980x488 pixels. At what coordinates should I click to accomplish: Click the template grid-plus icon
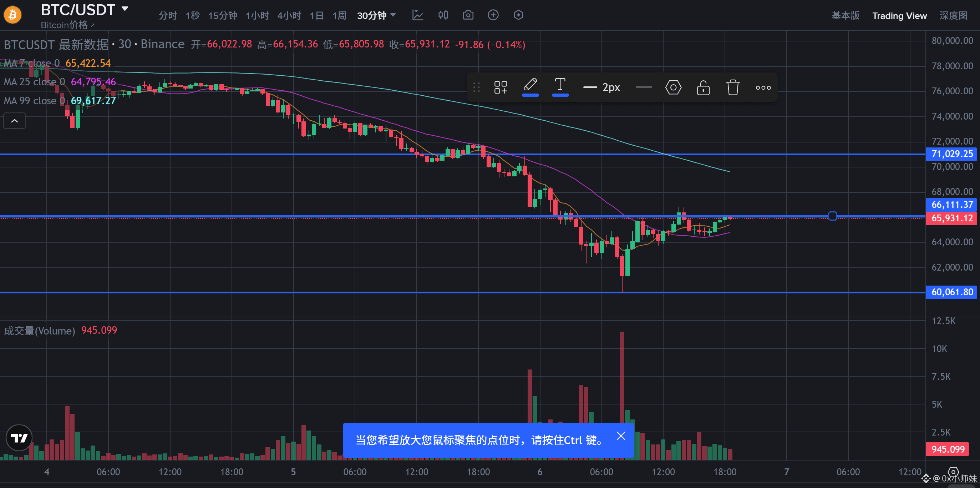pos(501,87)
